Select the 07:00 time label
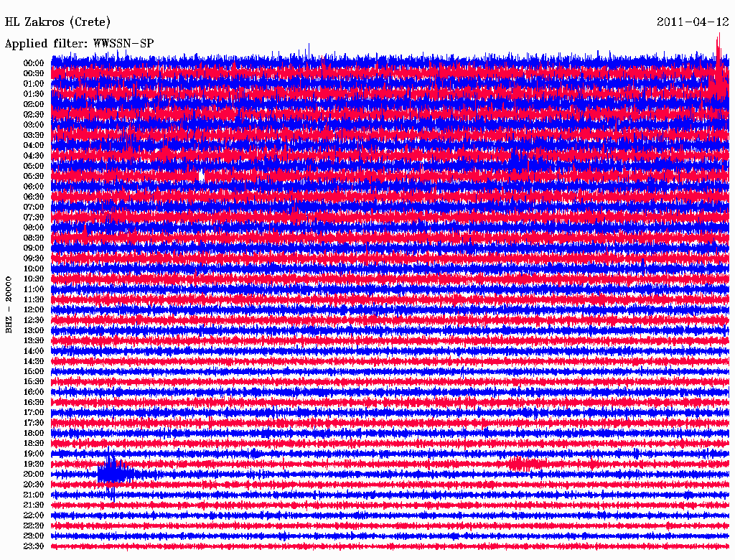The image size is (735, 560). [x=34, y=207]
